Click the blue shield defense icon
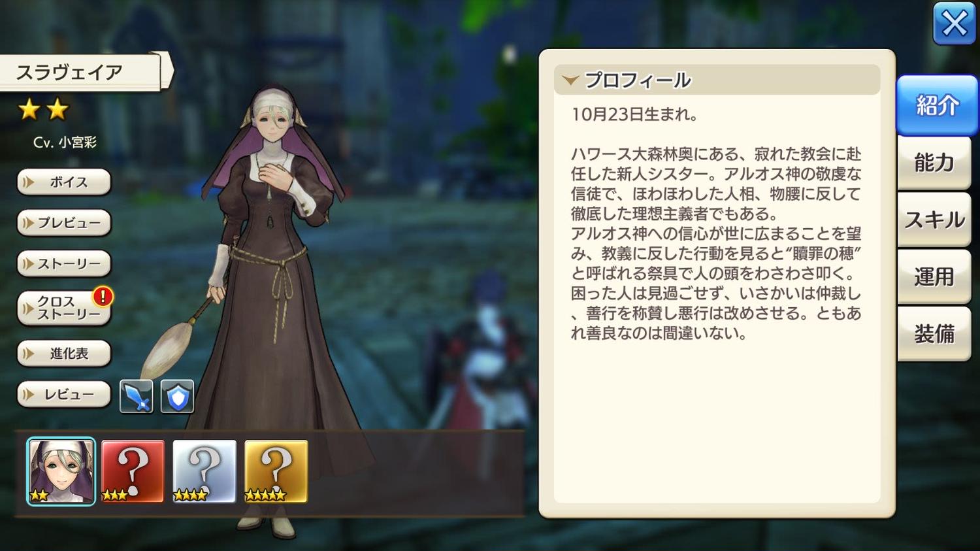The image size is (980, 551). (178, 396)
